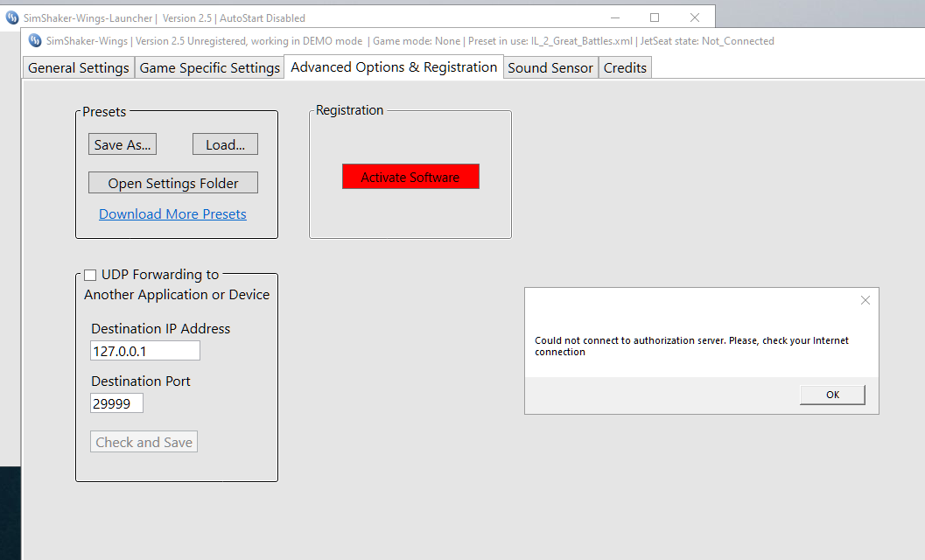Click the 'Game mode: None' status text
The height and width of the screenshot is (560, 925).
416,41
